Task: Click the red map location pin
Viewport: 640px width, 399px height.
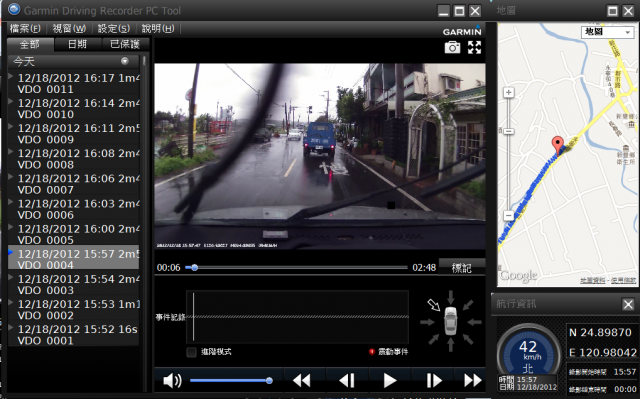Action: tap(558, 144)
